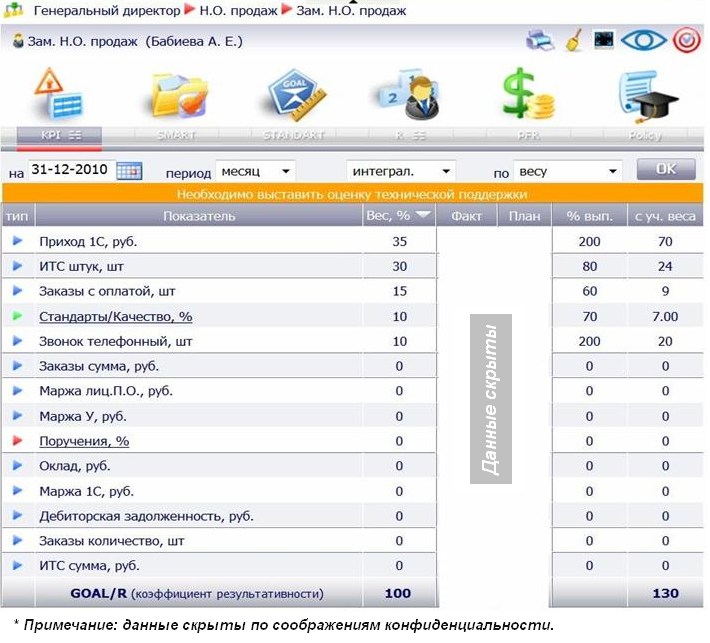Open the PFR dollar coins icon

click(528, 94)
